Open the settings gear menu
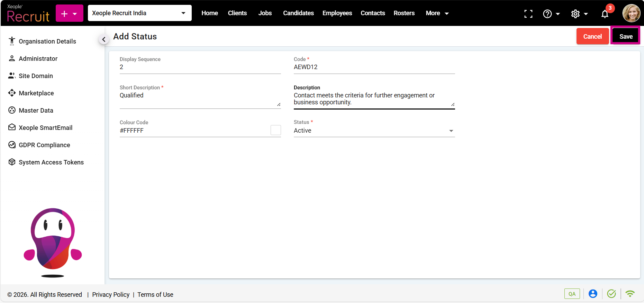This screenshot has width=644, height=303. [x=575, y=14]
